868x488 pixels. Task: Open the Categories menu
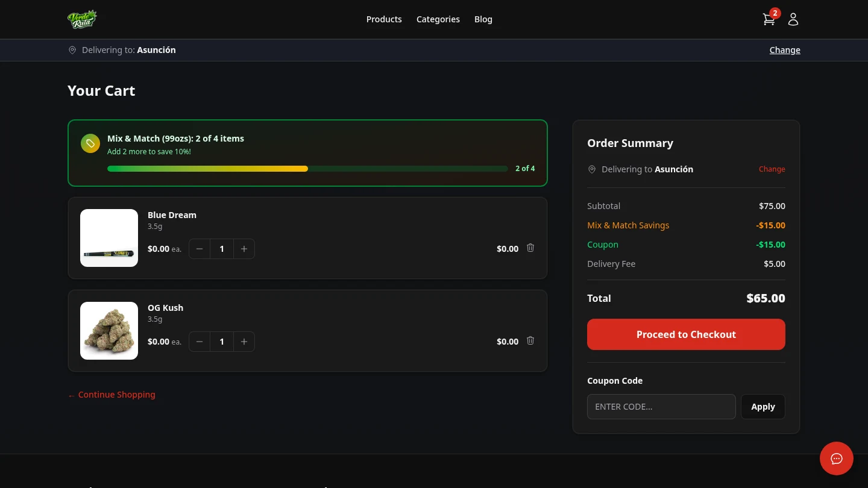pos(438,19)
